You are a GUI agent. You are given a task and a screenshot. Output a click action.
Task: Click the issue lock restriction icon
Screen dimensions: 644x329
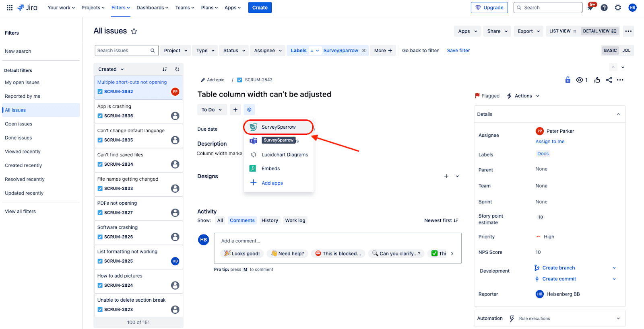pyautogui.click(x=568, y=80)
